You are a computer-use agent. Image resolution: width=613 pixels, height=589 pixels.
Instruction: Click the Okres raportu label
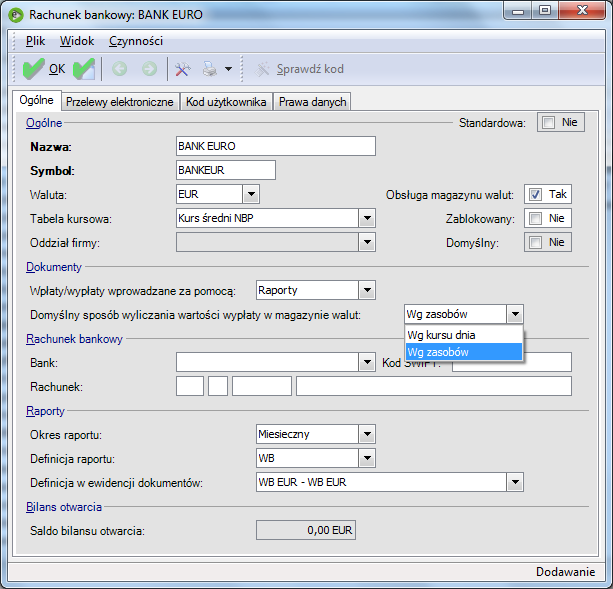[66, 435]
